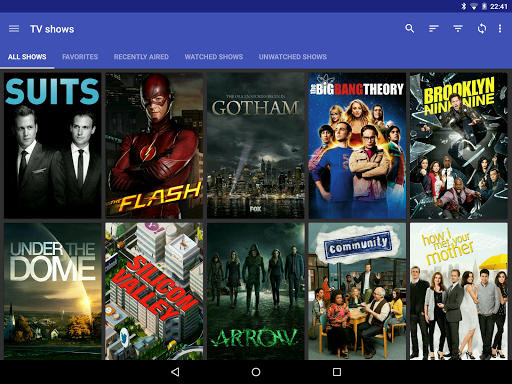Open the three-dot overflow menu
The width and height of the screenshot is (512, 384).
(x=500, y=29)
